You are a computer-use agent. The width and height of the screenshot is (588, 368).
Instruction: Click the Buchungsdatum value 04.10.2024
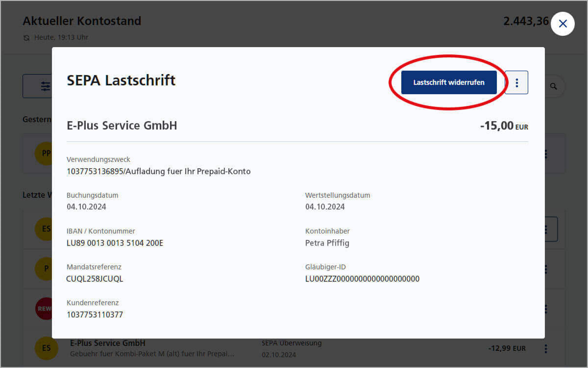pyautogui.click(x=86, y=207)
